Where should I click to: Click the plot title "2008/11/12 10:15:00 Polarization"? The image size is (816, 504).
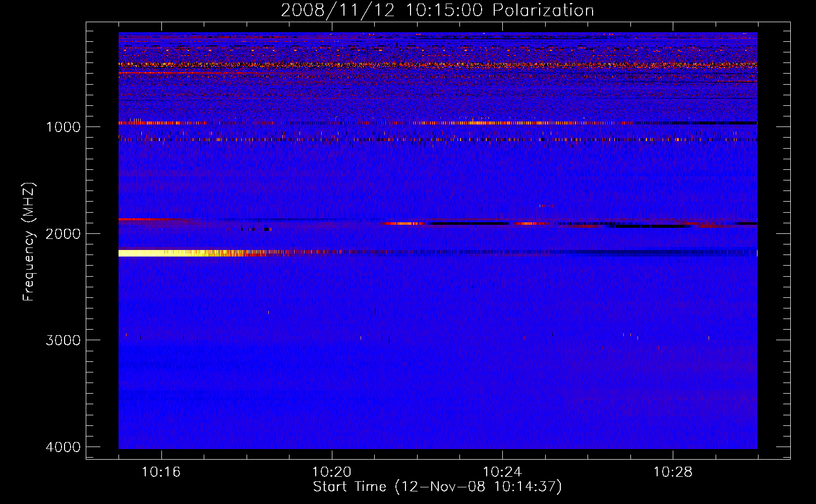point(437,10)
